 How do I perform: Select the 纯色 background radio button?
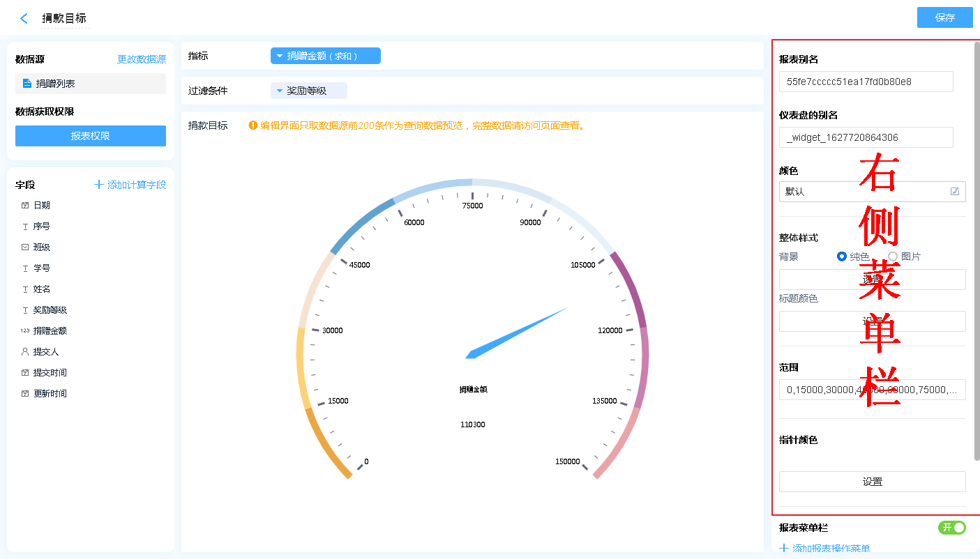click(x=841, y=256)
